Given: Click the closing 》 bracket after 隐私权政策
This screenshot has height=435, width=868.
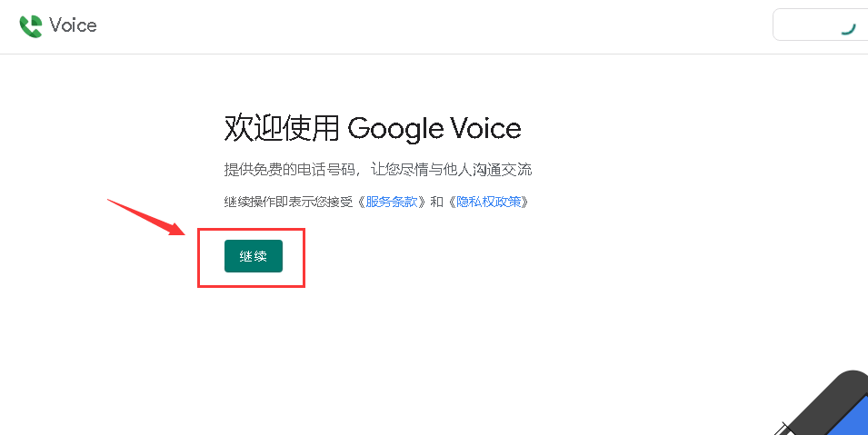Looking at the screenshot, I should (x=525, y=202).
